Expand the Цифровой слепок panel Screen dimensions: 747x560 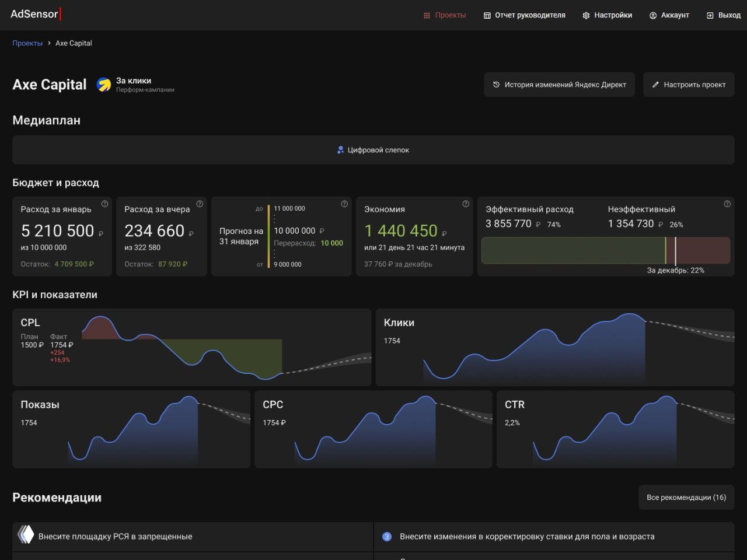click(x=373, y=150)
